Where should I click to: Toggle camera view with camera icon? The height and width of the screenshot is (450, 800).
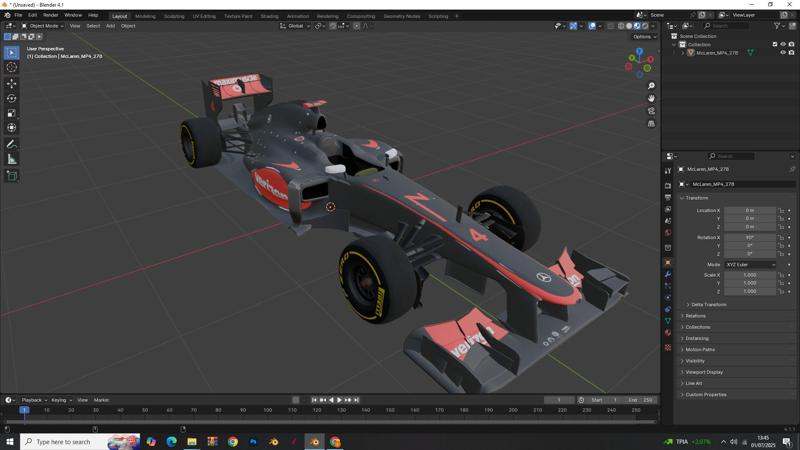(651, 111)
